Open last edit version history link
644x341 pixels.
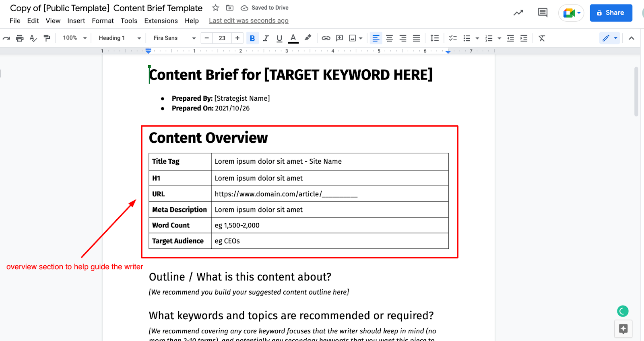(249, 21)
